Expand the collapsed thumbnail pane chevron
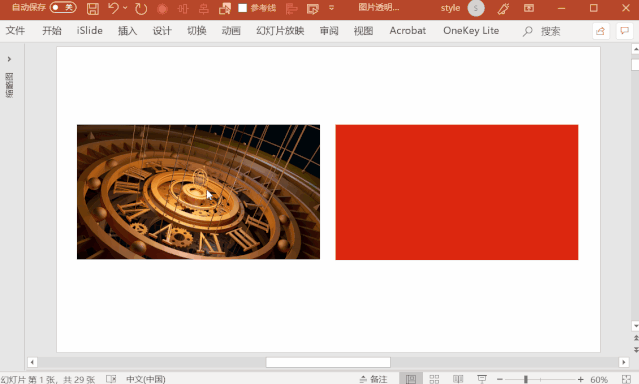Image resolution: width=639 pixels, height=384 pixels. click(x=9, y=59)
